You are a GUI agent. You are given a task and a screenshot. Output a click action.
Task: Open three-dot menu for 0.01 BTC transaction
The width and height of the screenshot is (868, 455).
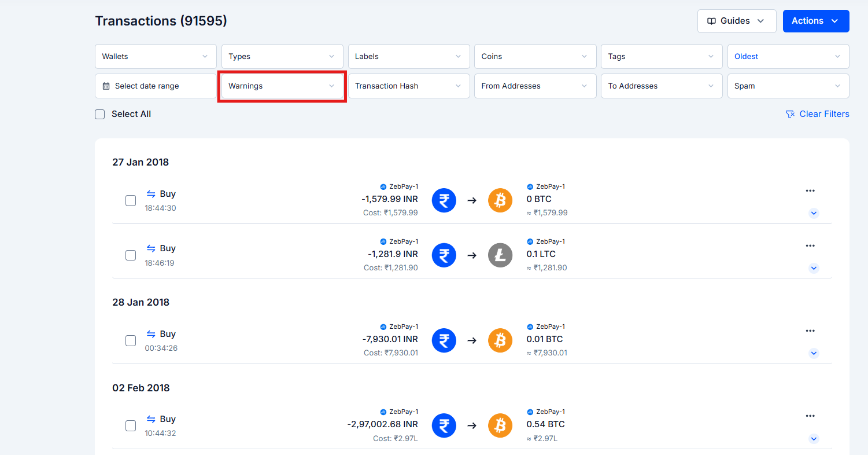[x=810, y=331]
